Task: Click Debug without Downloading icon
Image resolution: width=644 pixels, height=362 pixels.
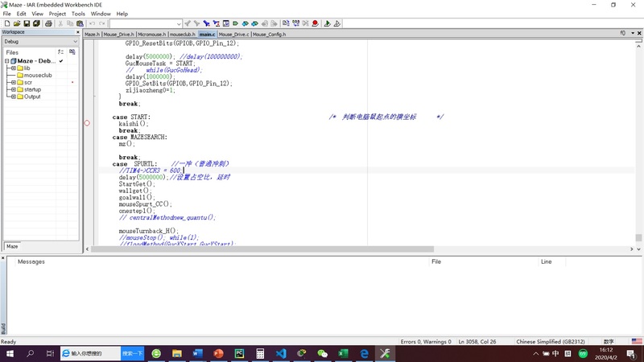Action: click(336, 23)
